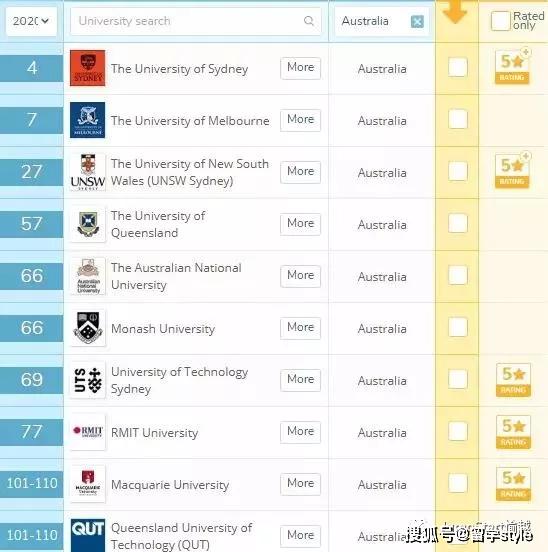548x552 pixels.
Task: Open University of New South Wales link
Action: pos(190,172)
